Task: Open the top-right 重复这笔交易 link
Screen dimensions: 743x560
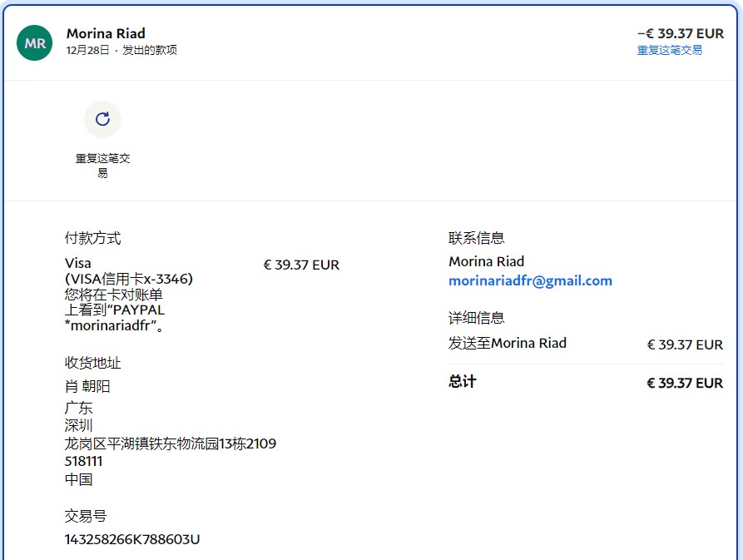Action: click(669, 50)
